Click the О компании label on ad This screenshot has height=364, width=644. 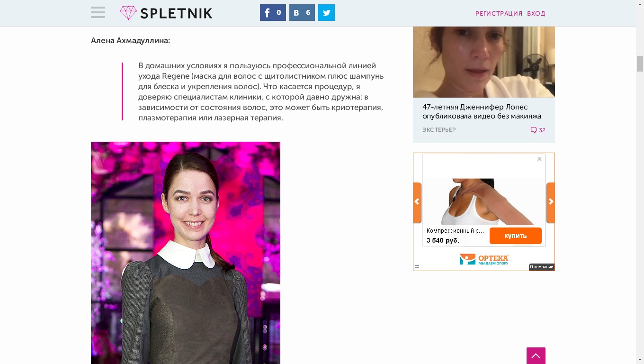542,267
